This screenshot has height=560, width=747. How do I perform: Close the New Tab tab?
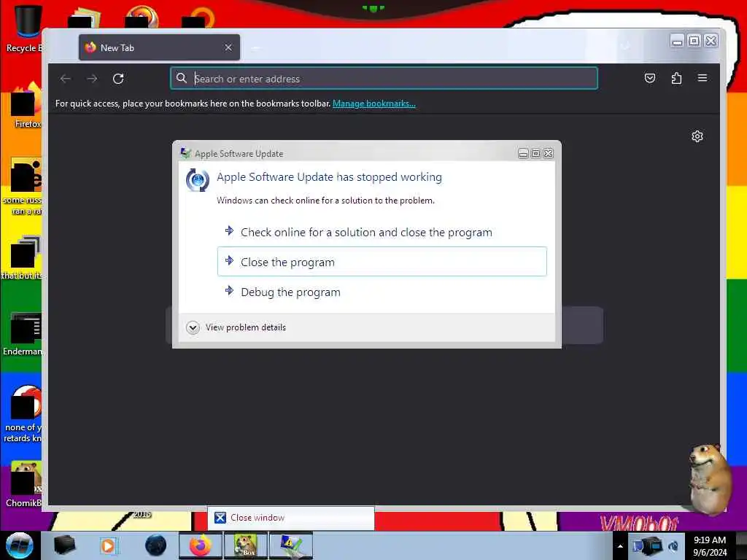tap(228, 47)
